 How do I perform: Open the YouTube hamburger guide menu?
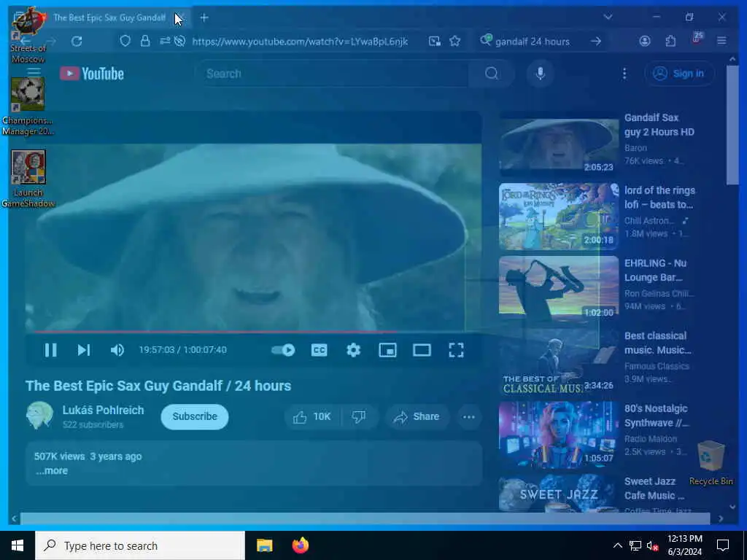(34, 72)
